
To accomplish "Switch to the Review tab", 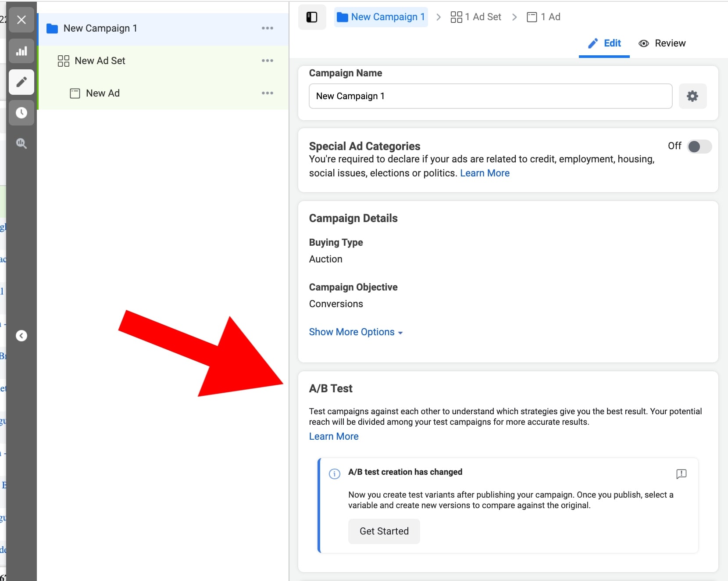I will (662, 43).
